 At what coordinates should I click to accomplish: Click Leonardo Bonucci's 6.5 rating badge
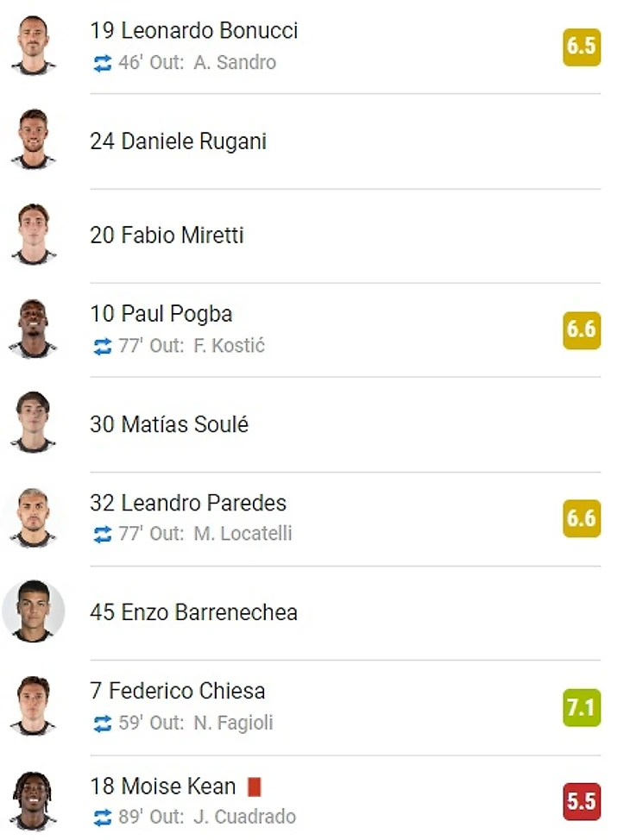tap(581, 47)
